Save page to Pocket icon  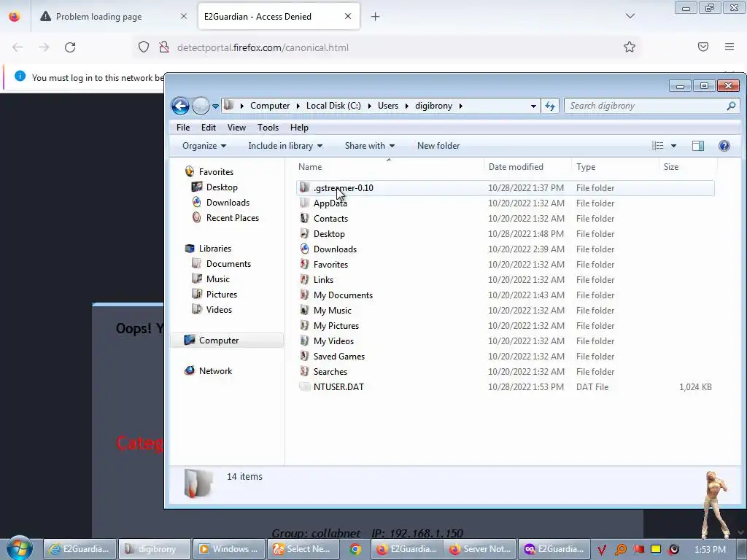click(703, 47)
